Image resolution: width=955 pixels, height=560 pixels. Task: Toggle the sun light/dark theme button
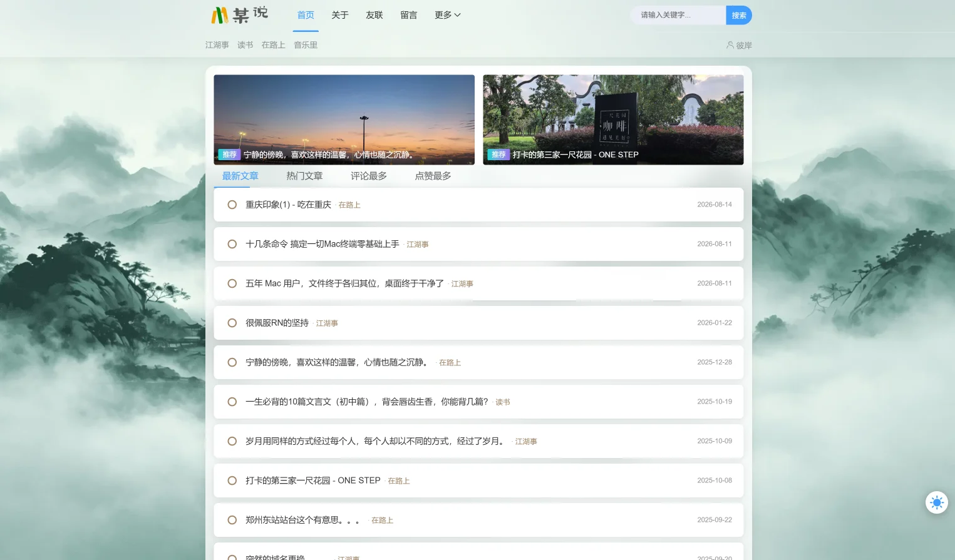[937, 502]
